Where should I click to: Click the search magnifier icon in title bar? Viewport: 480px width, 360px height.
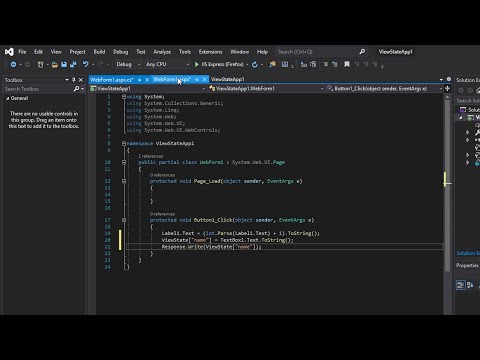coord(362,52)
